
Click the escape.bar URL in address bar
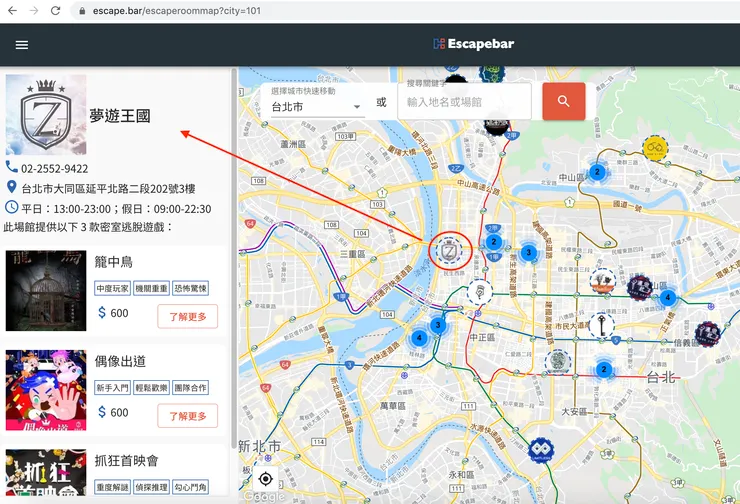pyautogui.click(x=177, y=10)
